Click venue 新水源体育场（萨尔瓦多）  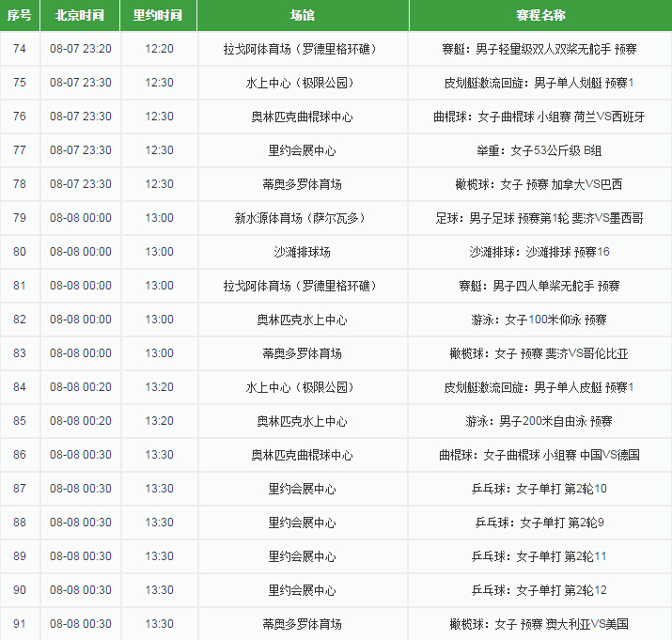[302, 219]
